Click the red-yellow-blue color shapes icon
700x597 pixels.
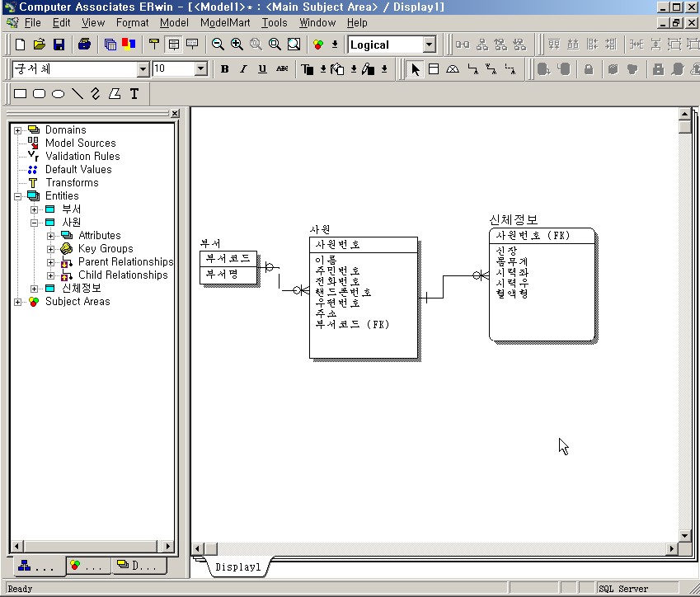[x=129, y=45]
